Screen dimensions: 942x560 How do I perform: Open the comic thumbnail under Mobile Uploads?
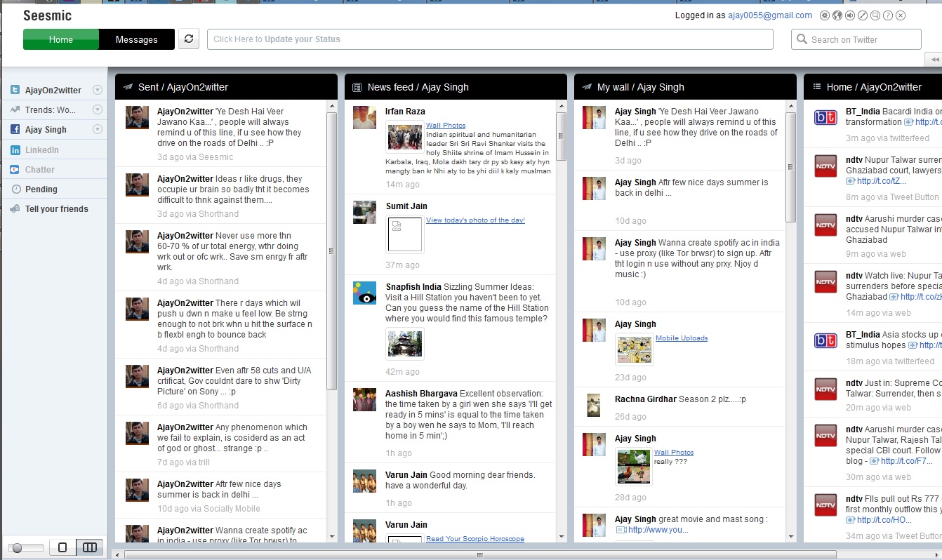tap(635, 349)
